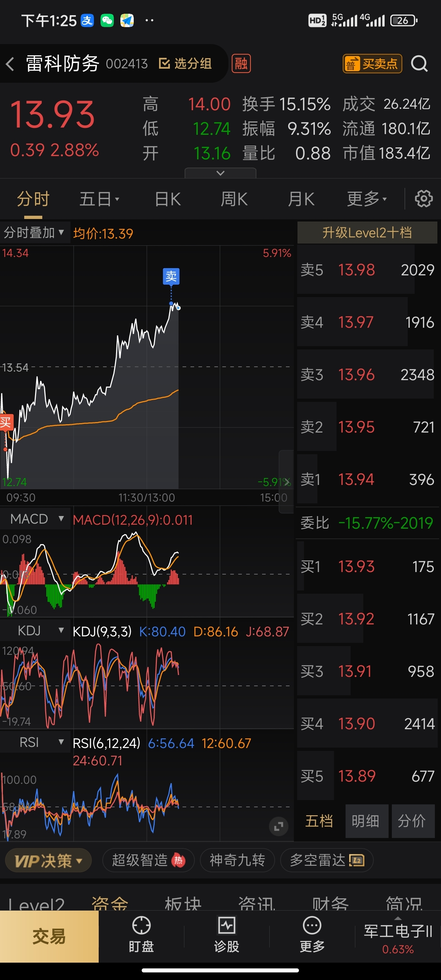Select 五档 order book tab
441x980 pixels.
[x=319, y=821]
